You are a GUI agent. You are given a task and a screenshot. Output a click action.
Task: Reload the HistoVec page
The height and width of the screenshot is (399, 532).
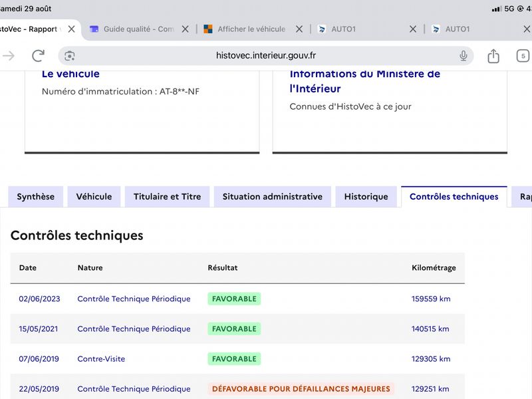tap(38, 56)
